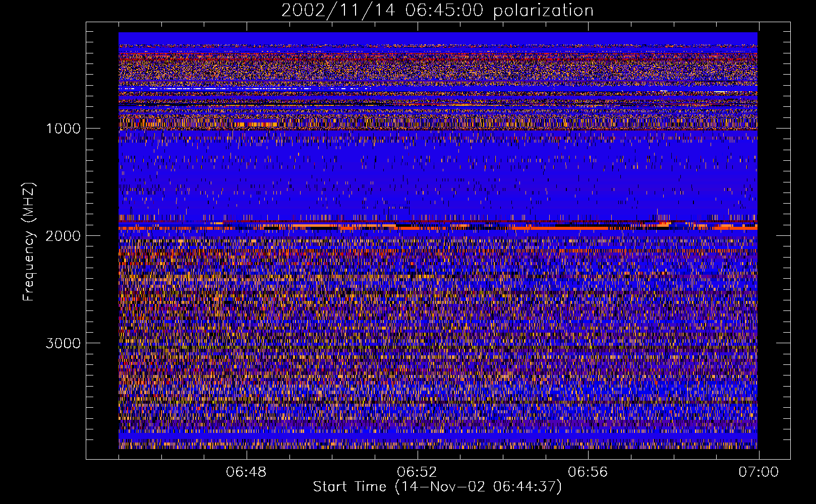The height and width of the screenshot is (504, 816).
Task: Click the plot title '2002/11/14 06:45:00 polarization'
Action: tap(437, 11)
